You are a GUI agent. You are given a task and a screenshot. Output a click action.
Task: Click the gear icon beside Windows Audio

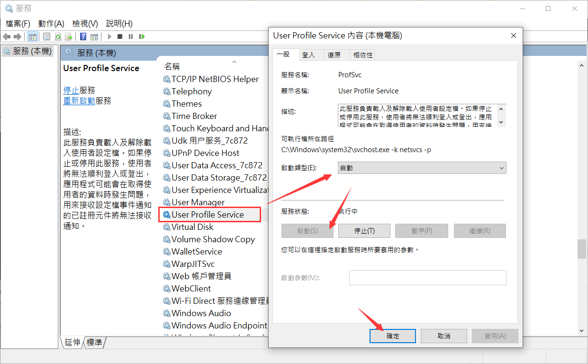pyautogui.click(x=166, y=313)
